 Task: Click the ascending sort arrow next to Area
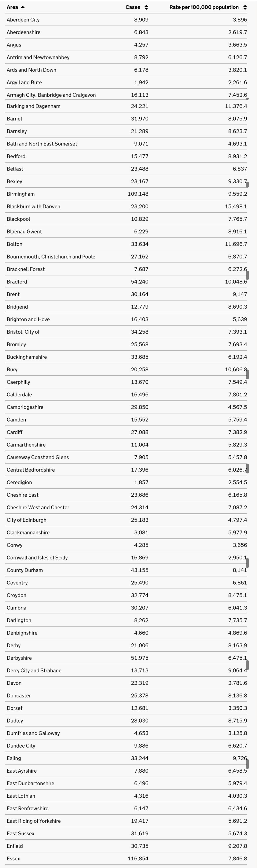[x=23, y=7]
